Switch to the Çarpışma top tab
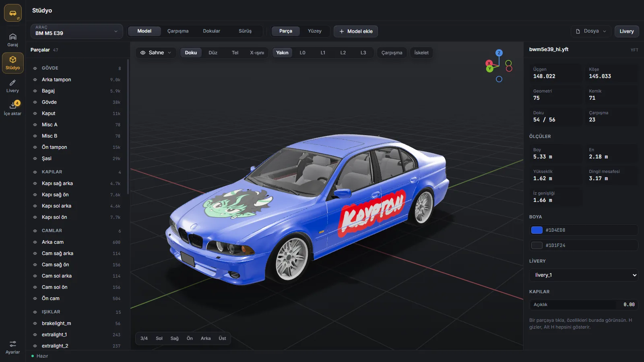 click(178, 31)
